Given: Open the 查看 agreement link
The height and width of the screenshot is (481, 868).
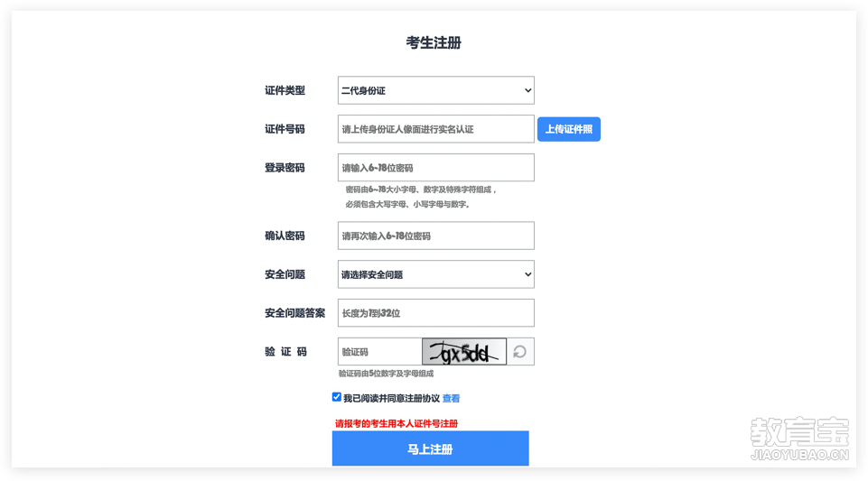Looking at the screenshot, I should [451, 398].
